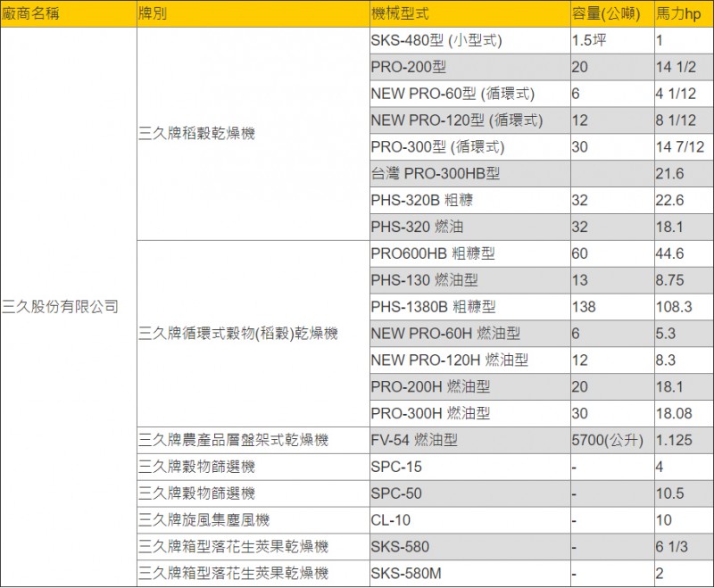Click the horsepower value 14 7/12

684,147
